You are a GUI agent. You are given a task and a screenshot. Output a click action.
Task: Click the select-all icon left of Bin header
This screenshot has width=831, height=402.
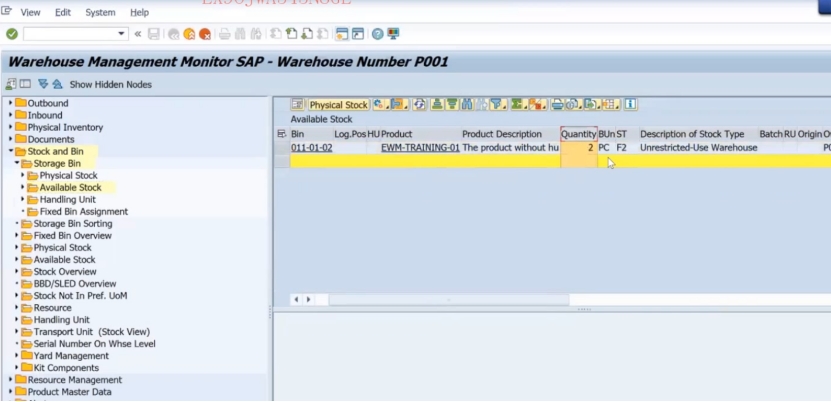282,134
